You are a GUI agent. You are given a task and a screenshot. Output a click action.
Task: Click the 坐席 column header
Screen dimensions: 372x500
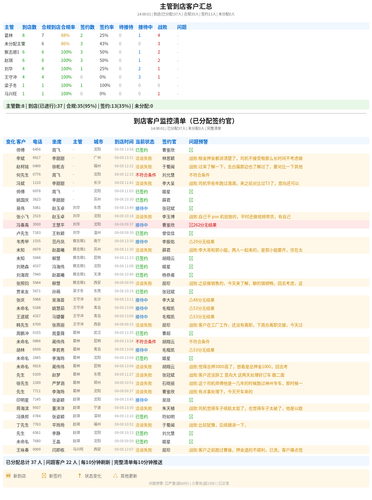[x=57, y=142]
